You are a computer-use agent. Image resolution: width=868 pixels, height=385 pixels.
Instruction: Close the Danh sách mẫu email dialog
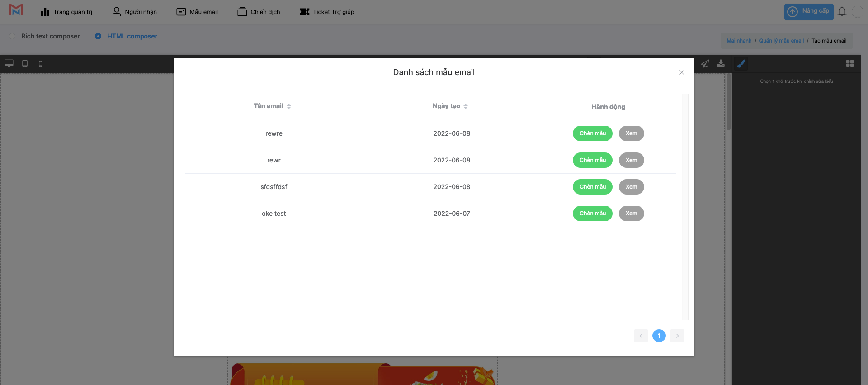(682, 72)
